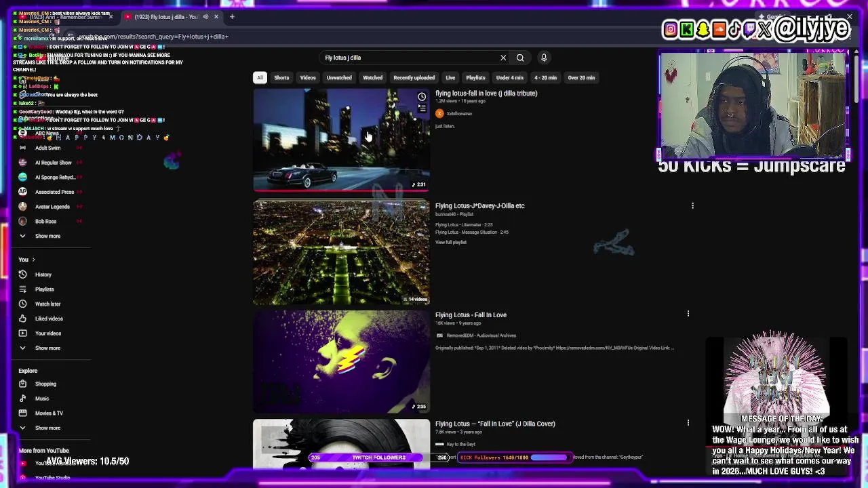Open a new browser tab
868x488 pixels.
click(232, 17)
